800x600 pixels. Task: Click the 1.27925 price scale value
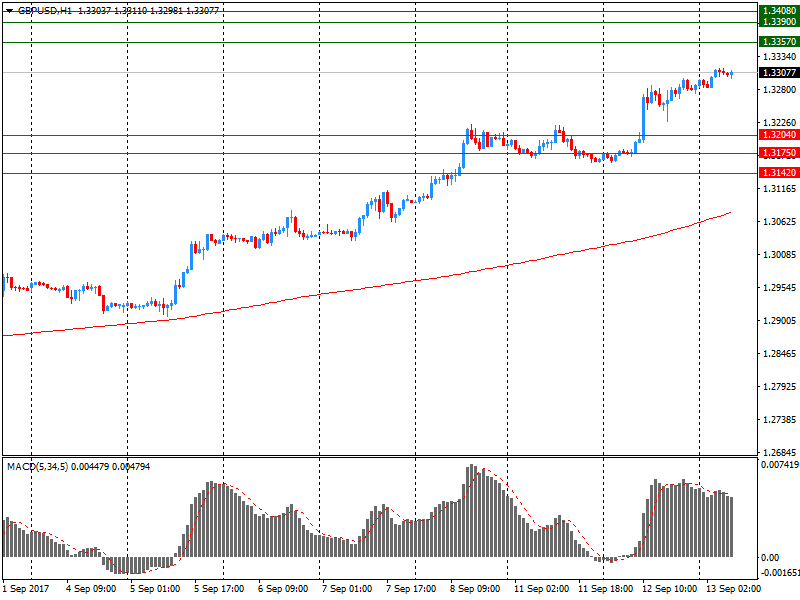(x=779, y=387)
